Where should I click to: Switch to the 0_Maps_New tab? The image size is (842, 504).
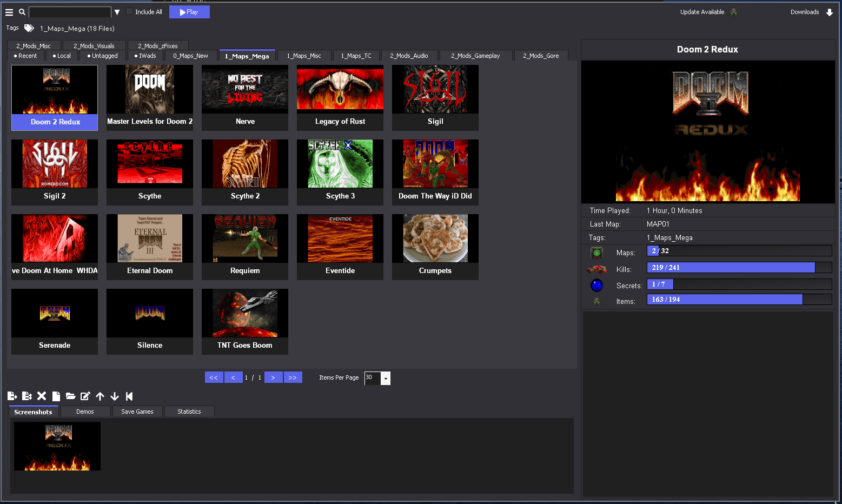tap(190, 56)
